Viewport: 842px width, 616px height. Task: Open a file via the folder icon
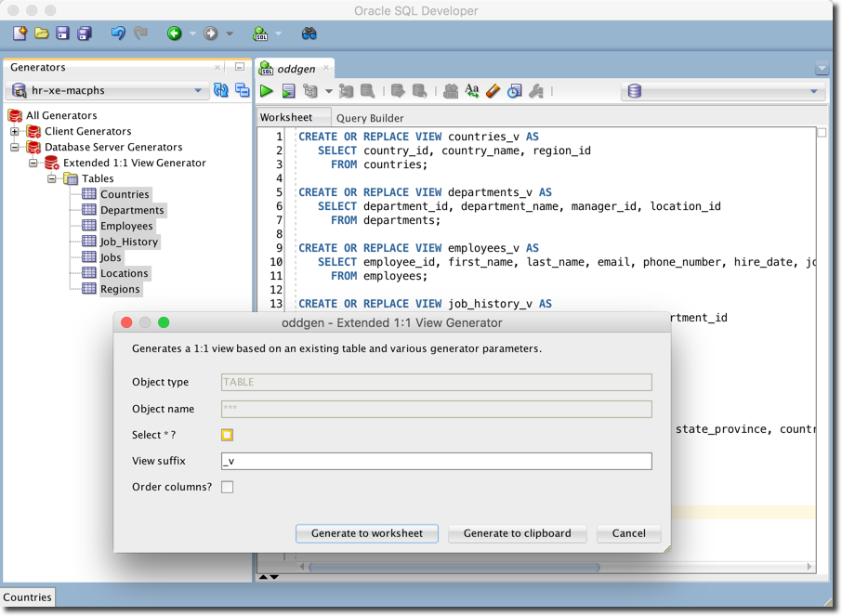coord(41,33)
